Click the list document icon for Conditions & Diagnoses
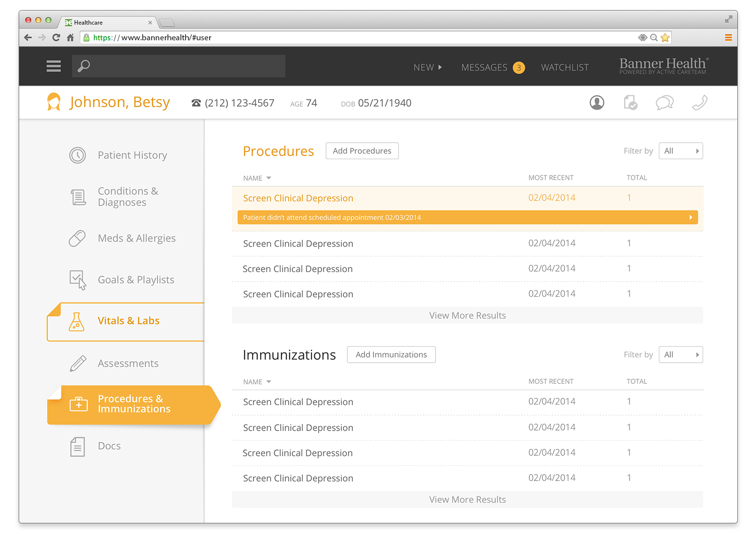Screen dimensions: 756x539 (78, 197)
